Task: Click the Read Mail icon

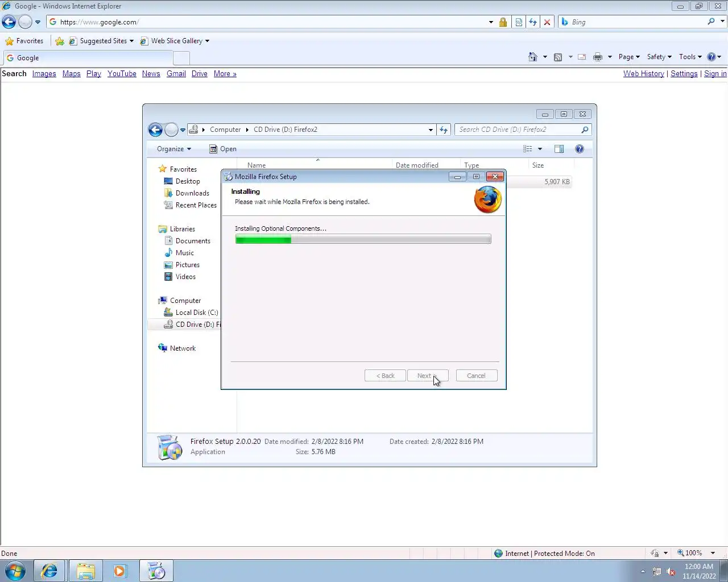Action: coord(582,57)
